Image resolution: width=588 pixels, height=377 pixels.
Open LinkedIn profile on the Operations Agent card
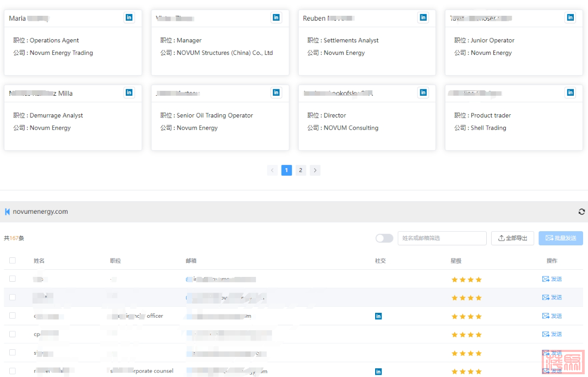point(129,17)
